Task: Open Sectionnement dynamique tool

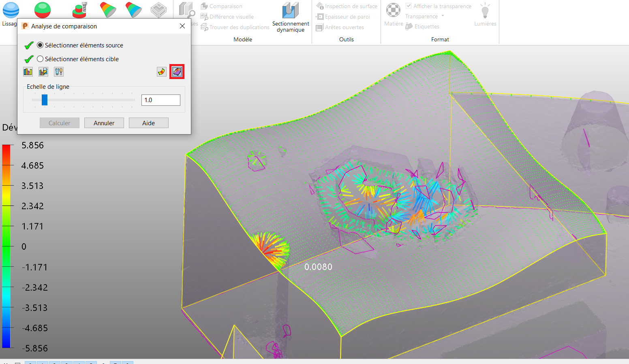Action: pyautogui.click(x=290, y=17)
